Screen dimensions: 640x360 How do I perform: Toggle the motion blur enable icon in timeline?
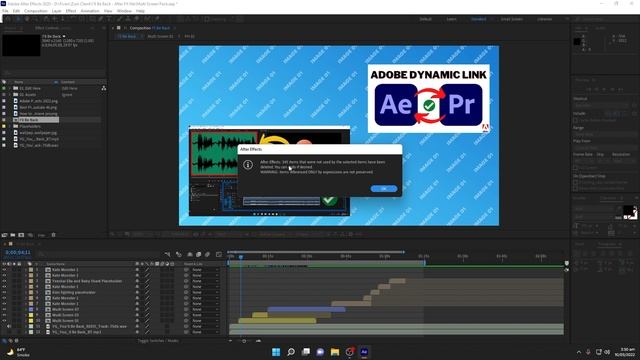click(x=207, y=254)
